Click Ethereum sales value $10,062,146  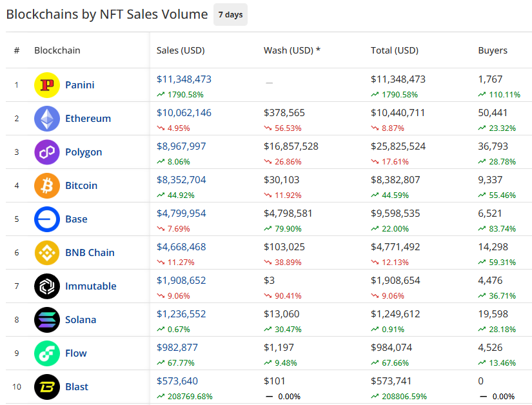click(x=184, y=113)
